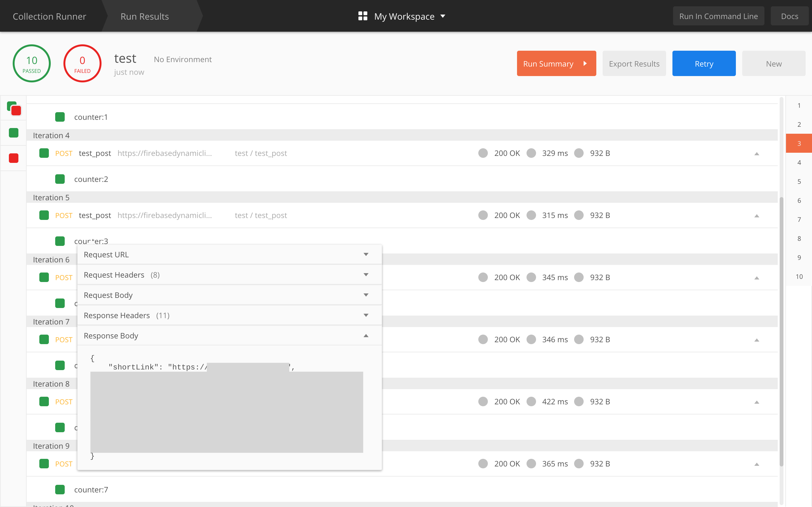Click status dot beside 329 ms
Image resolution: width=812 pixels, height=507 pixels.
click(531, 153)
